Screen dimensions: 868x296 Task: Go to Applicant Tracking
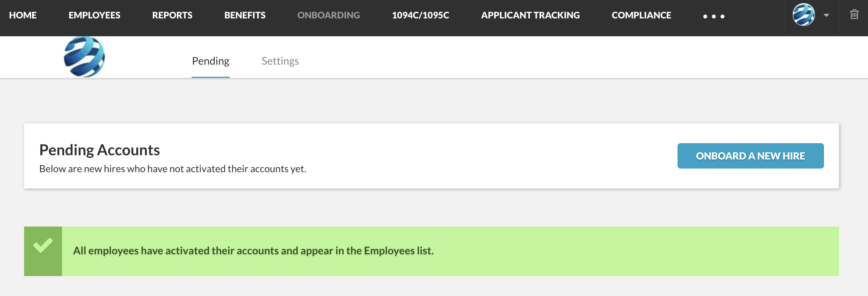click(x=530, y=15)
